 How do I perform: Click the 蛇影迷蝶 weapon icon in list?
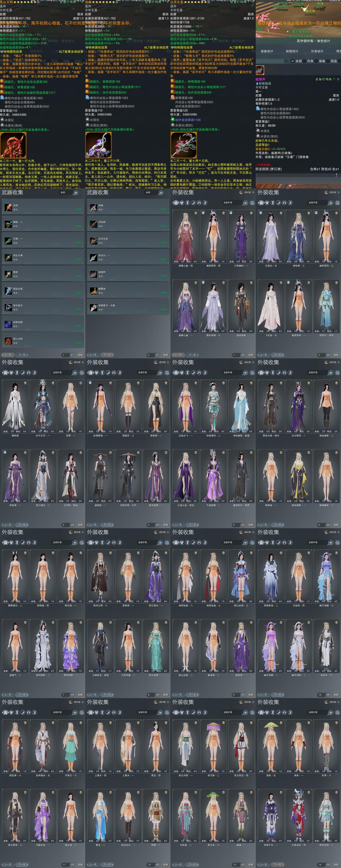tap(8, 324)
